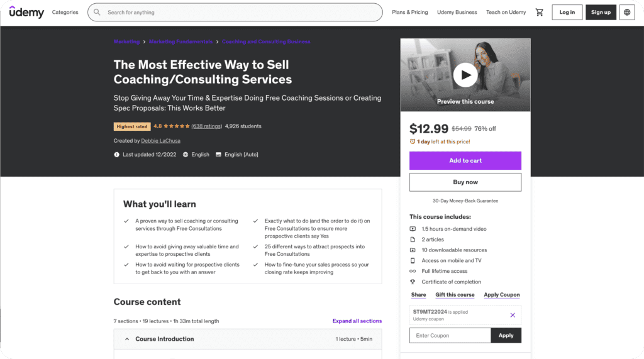Click the Udemy logo
This screenshot has height=359, width=644.
pyautogui.click(x=26, y=12)
